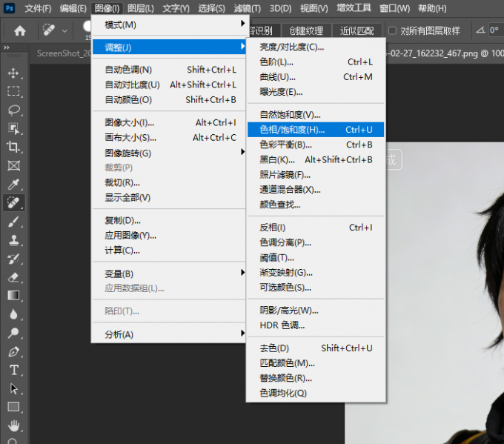Viewport: 504px width, 444px height.
Task: Click the 创建纹理 option button
Action: [x=306, y=30]
